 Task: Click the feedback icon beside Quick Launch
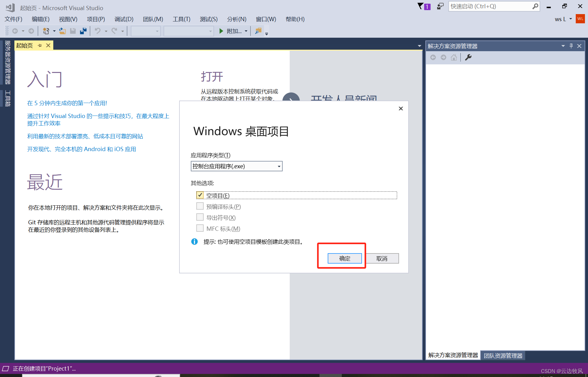click(440, 6)
